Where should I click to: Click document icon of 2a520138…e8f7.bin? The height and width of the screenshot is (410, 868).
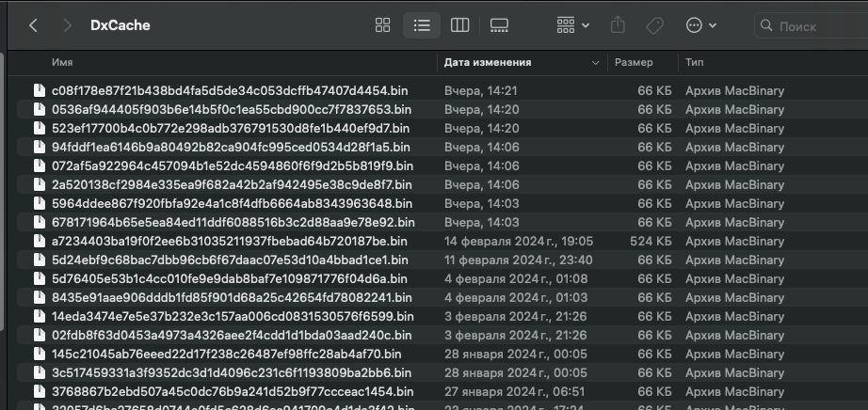[39, 185]
